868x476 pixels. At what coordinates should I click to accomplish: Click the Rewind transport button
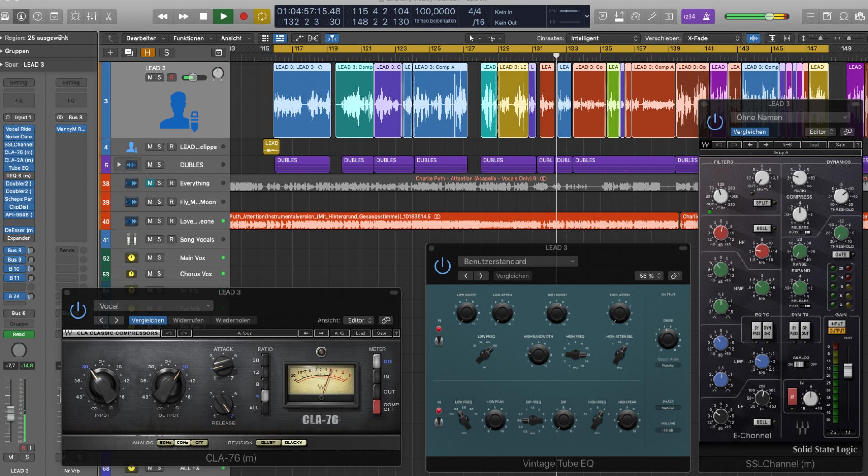point(163,16)
